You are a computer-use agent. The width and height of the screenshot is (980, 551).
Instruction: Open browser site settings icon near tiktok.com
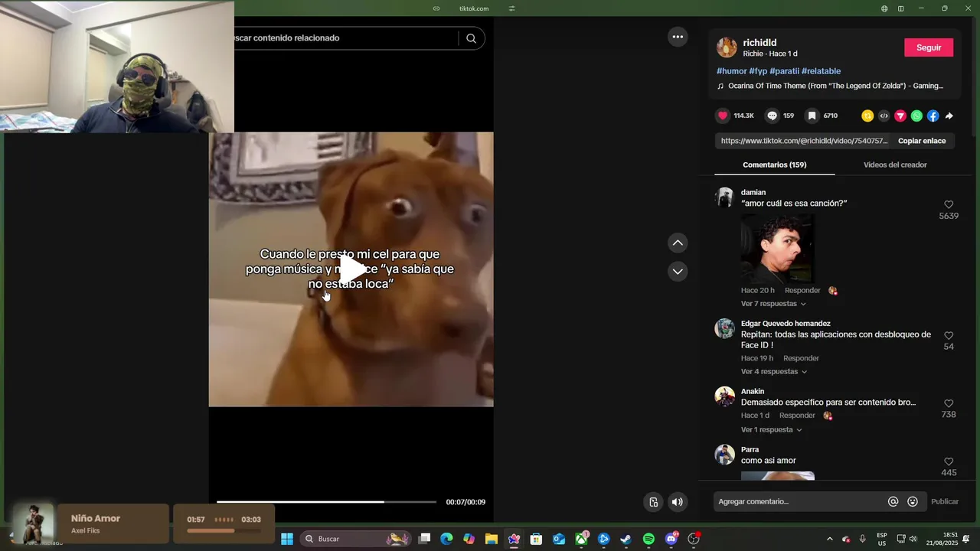click(511, 8)
